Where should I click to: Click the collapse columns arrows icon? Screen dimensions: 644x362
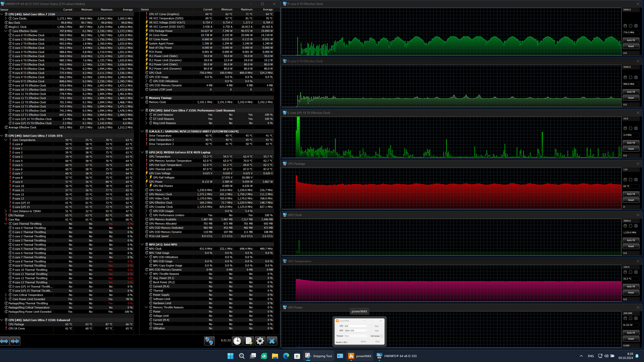point(15,341)
